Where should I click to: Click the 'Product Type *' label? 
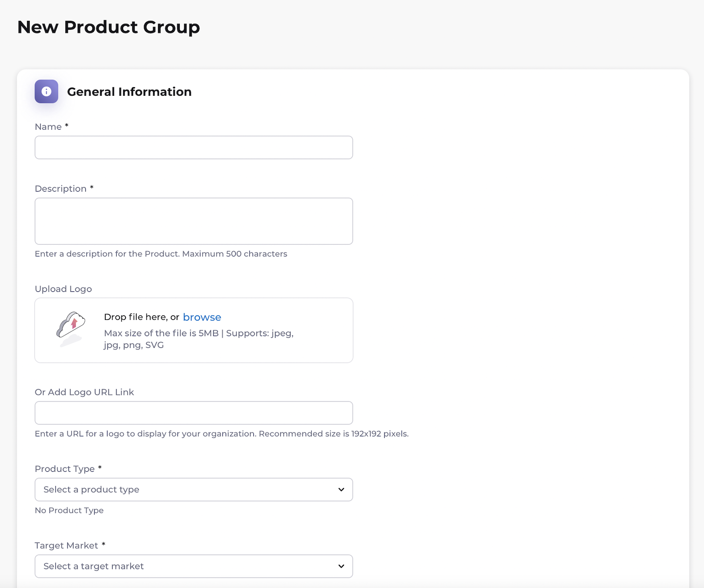[x=68, y=469]
